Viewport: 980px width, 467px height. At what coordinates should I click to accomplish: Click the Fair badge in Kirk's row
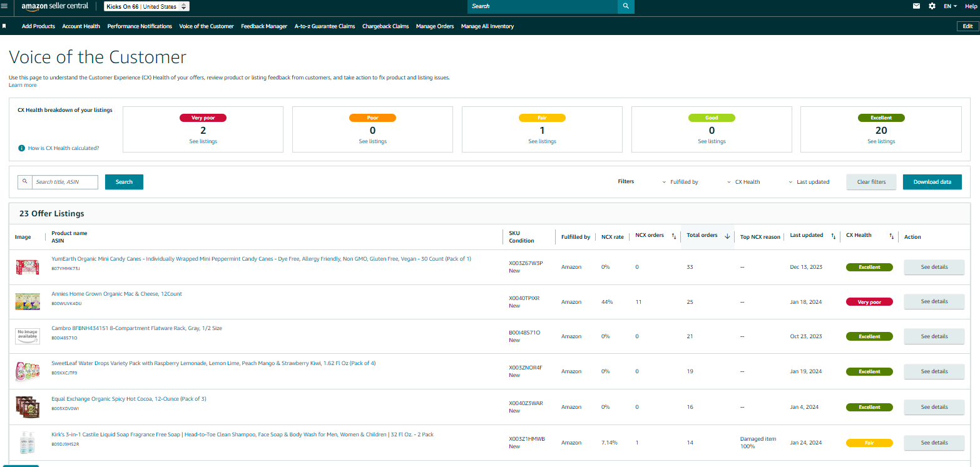(869, 443)
